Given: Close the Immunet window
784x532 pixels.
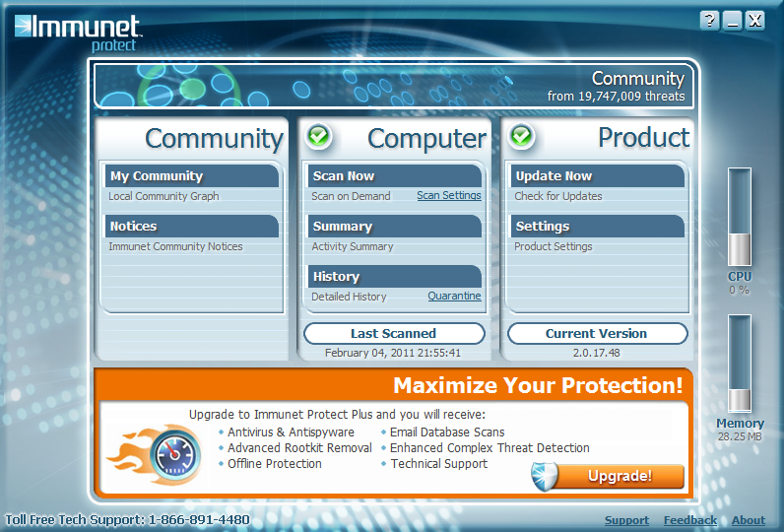Looking at the screenshot, I should [755, 21].
